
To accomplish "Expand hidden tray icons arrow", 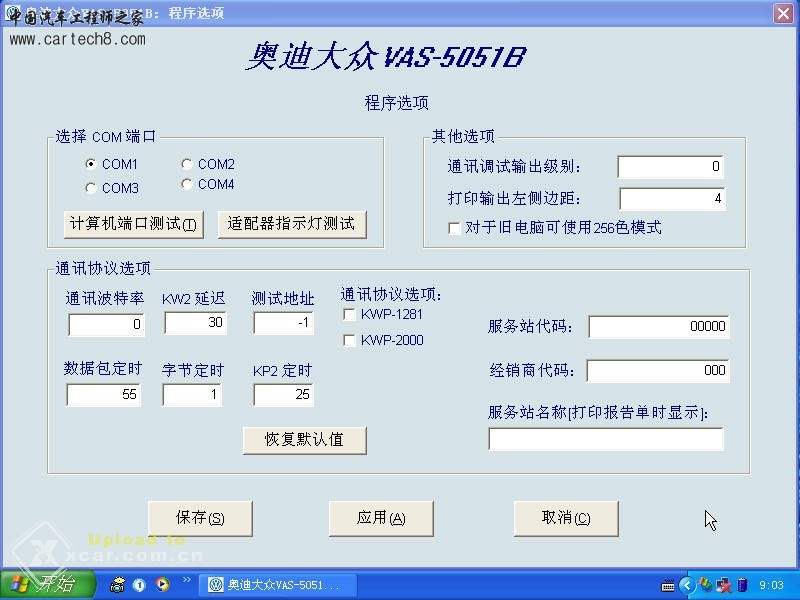I will [x=687, y=585].
